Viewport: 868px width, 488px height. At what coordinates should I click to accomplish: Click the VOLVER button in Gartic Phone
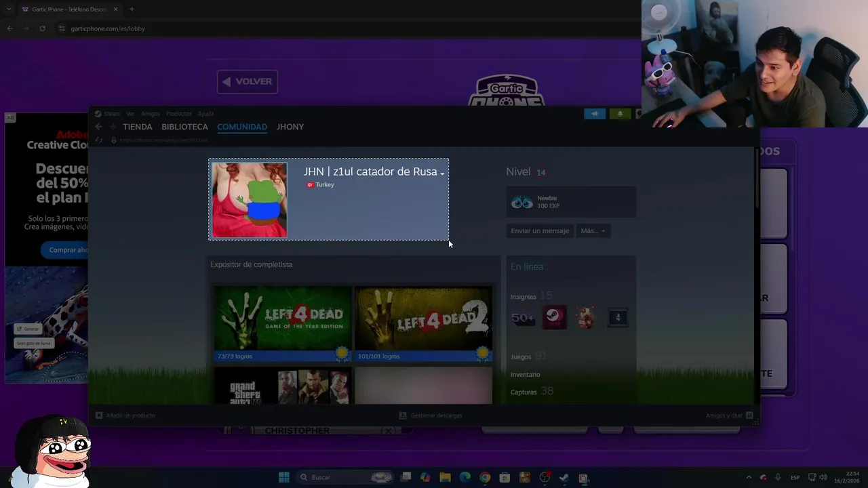pos(248,81)
